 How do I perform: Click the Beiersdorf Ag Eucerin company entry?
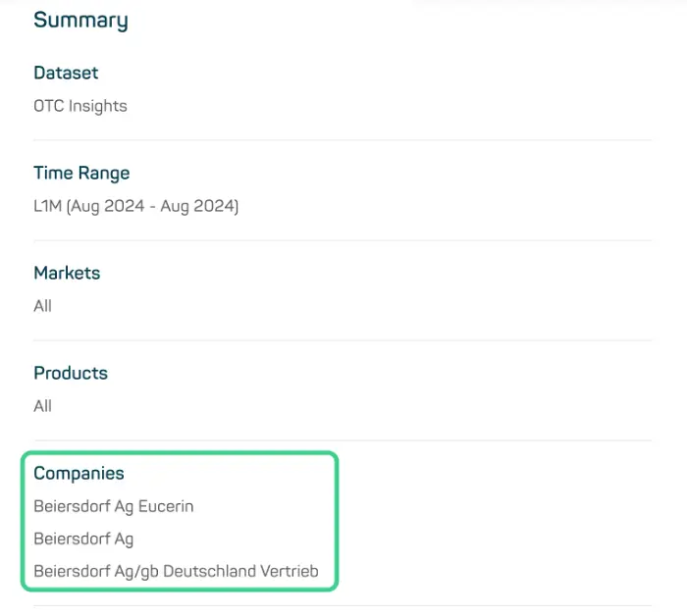point(114,506)
